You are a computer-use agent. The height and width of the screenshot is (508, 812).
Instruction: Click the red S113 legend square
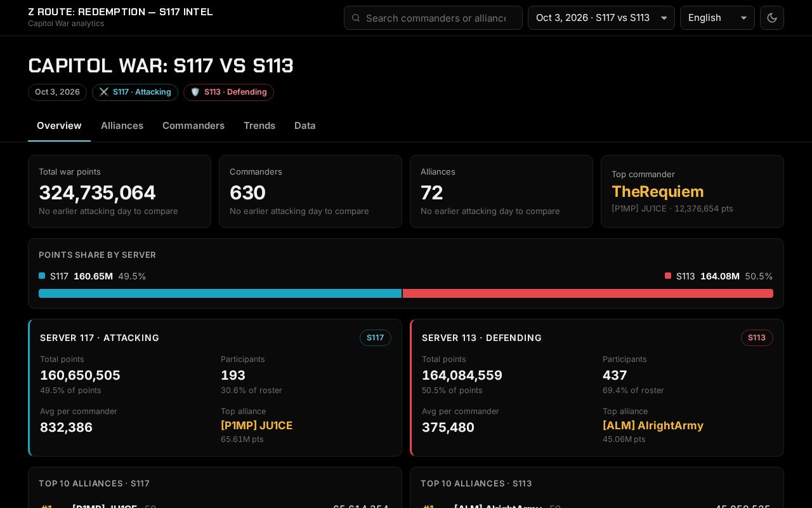click(668, 276)
